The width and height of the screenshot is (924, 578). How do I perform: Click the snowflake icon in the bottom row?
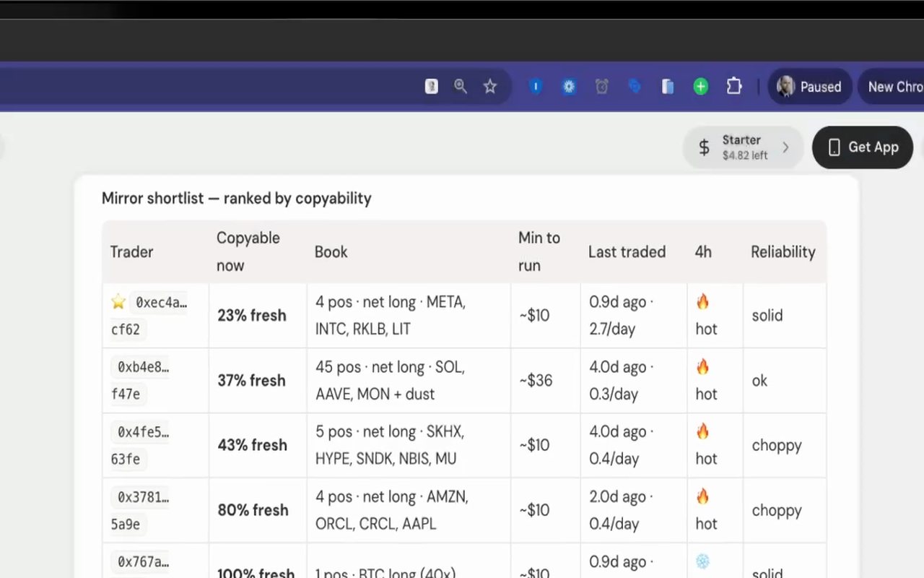click(x=703, y=561)
